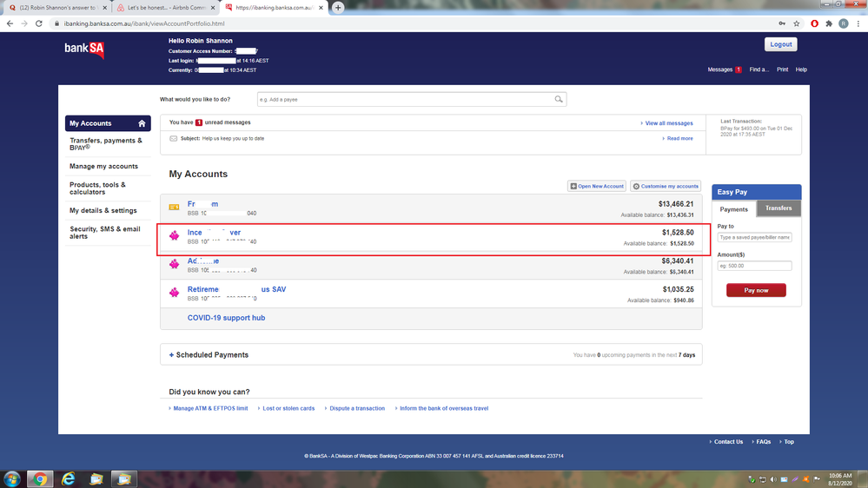Click the Pay to input field

(x=754, y=237)
